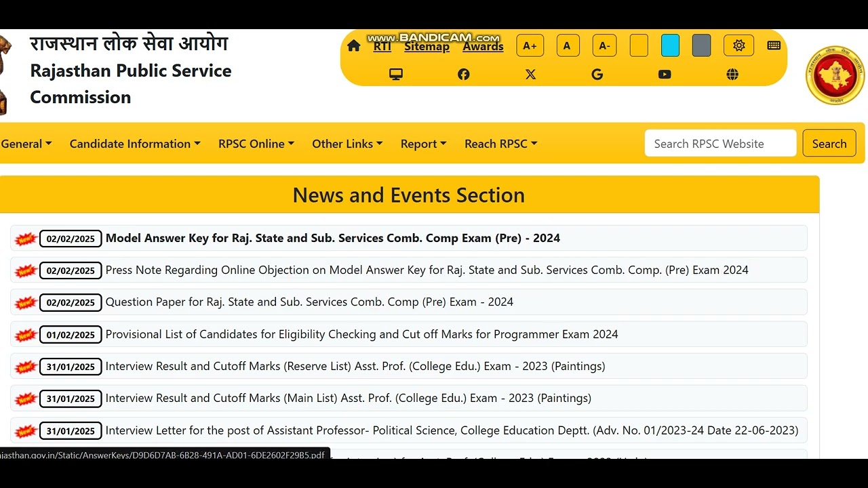Click New badge beside Reserve List Paintings row
The width and height of the screenshot is (868, 488).
point(26,367)
